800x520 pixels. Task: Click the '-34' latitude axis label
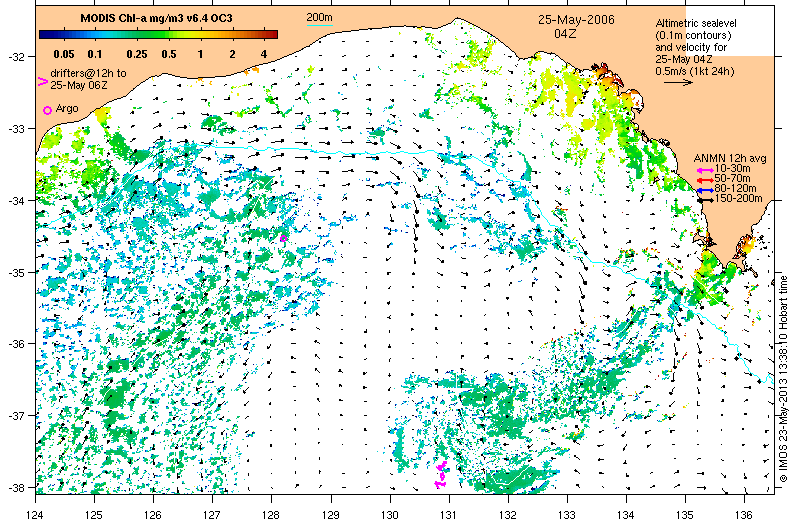15,200
